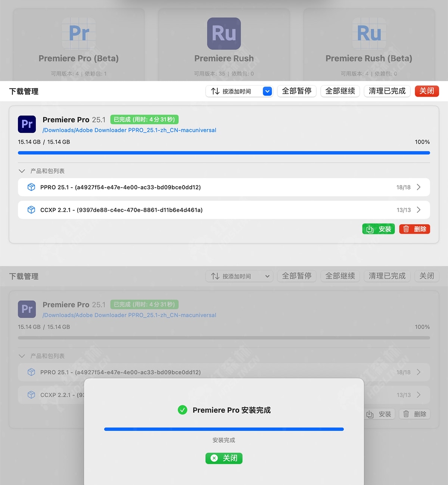Click dimmed 关闭 button in lower panel header
This screenshot has width=448, height=485.
click(427, 276)
